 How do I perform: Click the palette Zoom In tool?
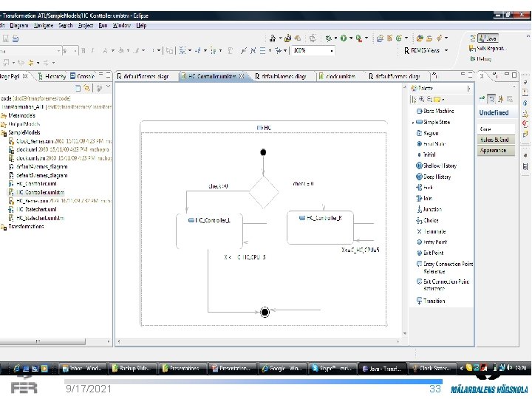[x=422, y=99]
